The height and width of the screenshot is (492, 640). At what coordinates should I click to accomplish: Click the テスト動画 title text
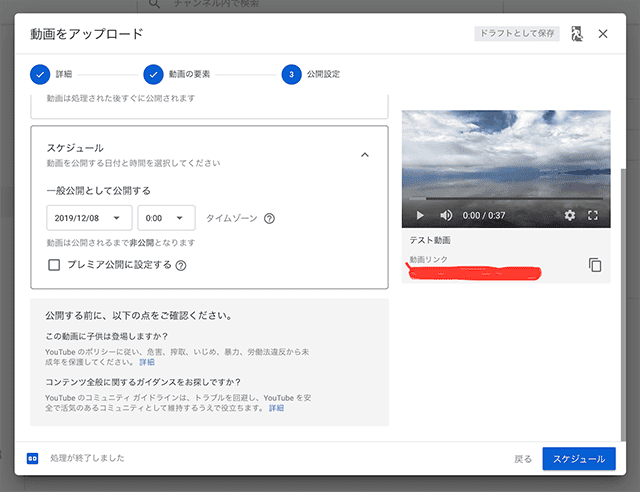(430, 240)
